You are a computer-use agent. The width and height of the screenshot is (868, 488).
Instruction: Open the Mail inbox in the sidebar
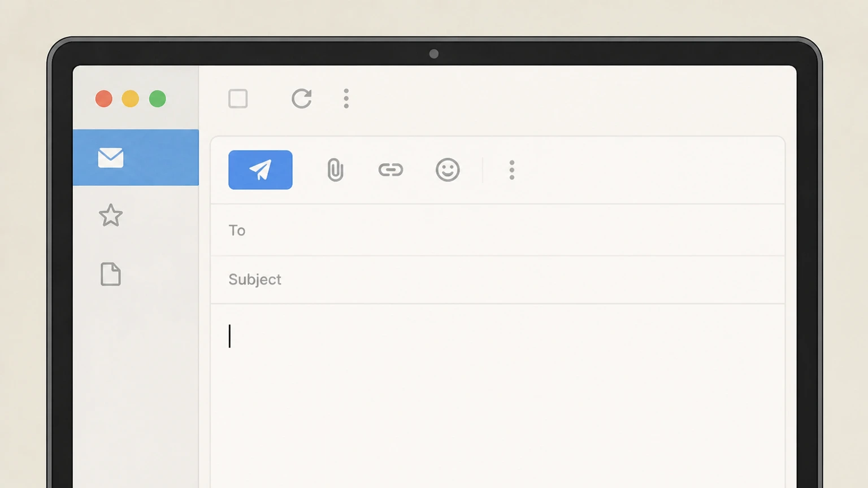click(x=136, y=158)
